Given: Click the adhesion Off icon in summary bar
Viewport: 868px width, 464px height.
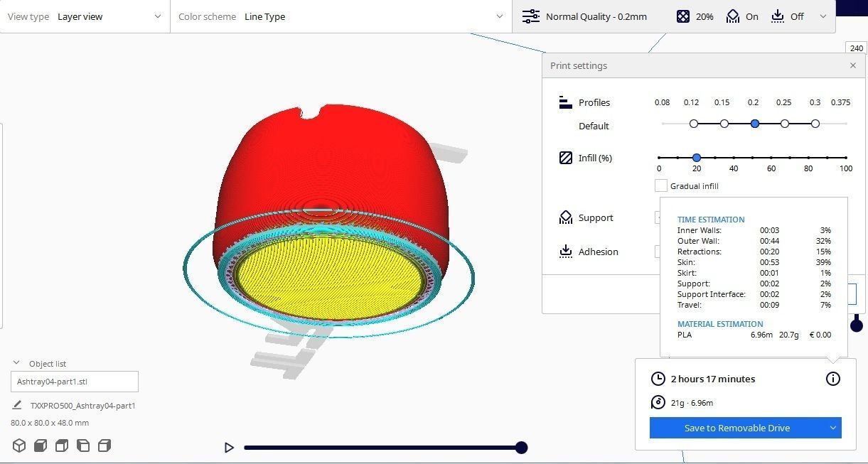Looking at the screenshot, I should coord(778,16).
